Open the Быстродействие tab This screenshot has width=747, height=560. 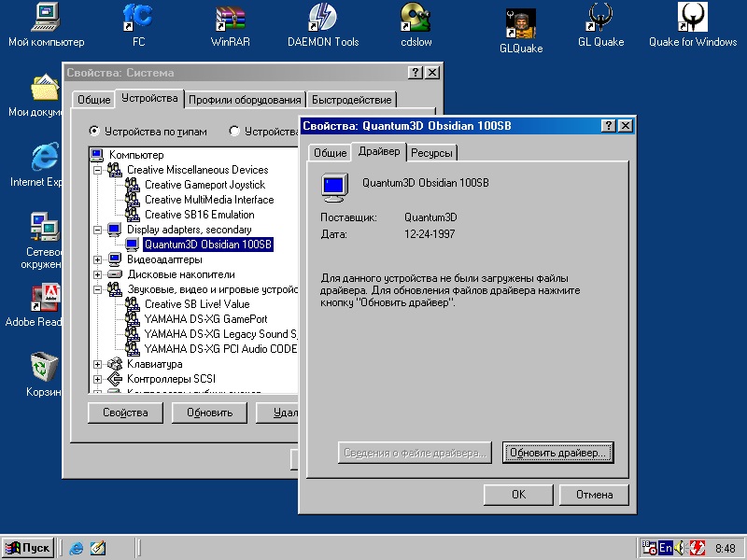tap(352, 100)
